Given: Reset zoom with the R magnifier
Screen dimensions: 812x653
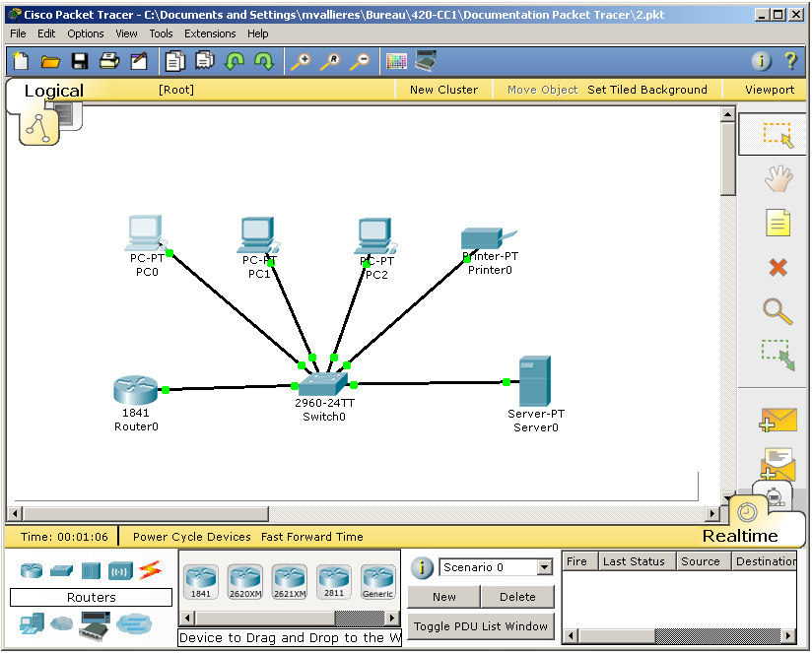Looking at the screenshot, I should (x=330, y=62).
